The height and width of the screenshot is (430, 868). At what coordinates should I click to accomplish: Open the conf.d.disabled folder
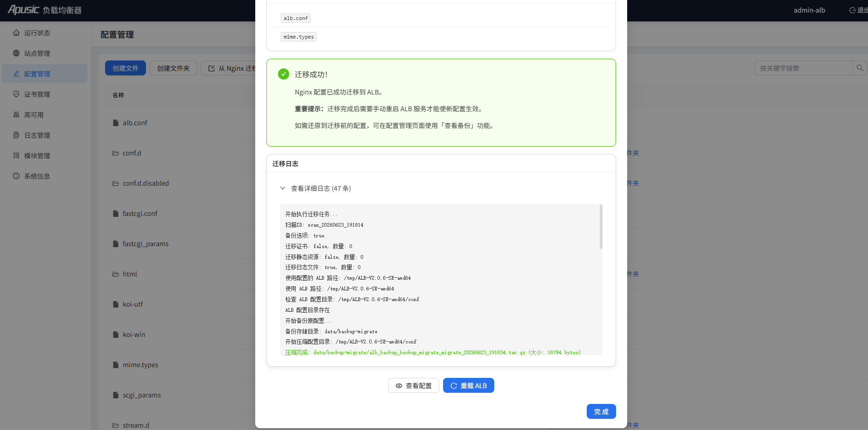146,183
